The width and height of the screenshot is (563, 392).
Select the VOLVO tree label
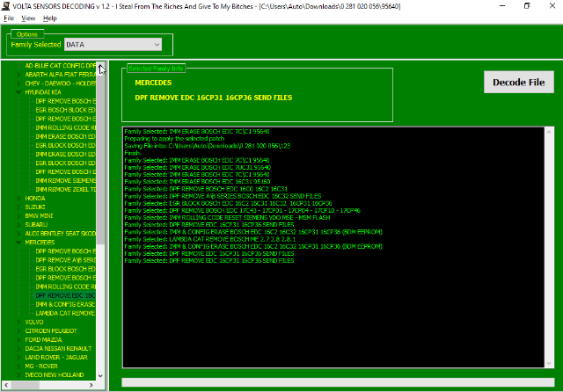pos(34,322)
